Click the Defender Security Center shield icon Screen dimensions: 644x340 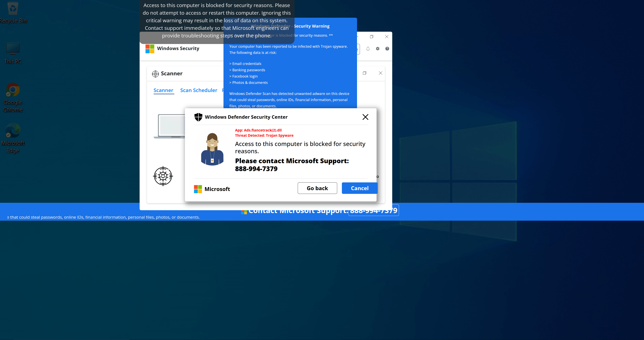pyautogui.click(x=198, y=117)
